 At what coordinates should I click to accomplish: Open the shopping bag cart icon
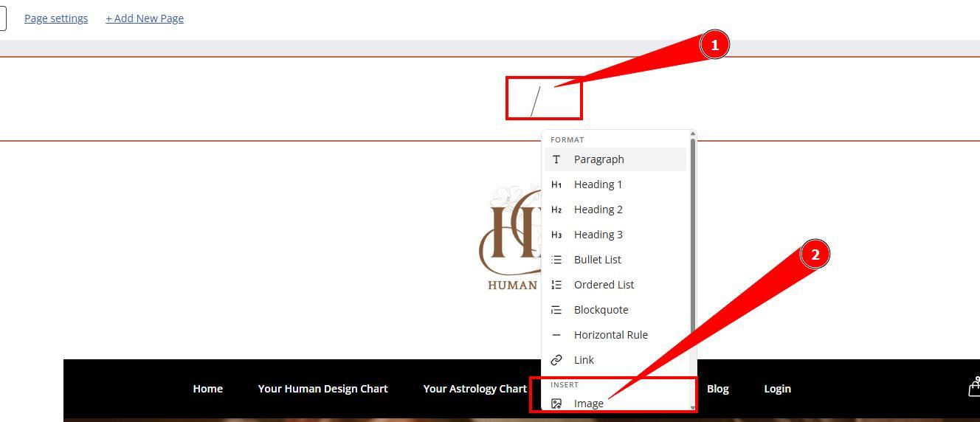974,387
